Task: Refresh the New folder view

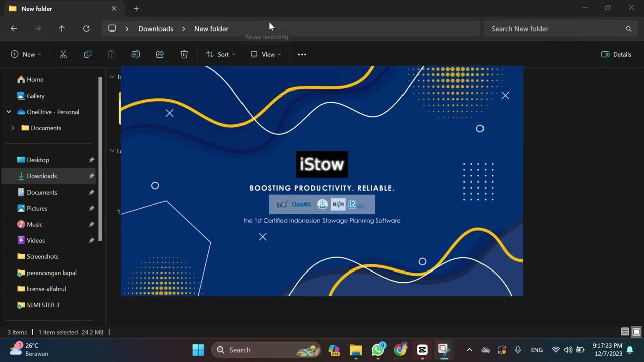Action: pyautogui.click(x=86, y=29)
